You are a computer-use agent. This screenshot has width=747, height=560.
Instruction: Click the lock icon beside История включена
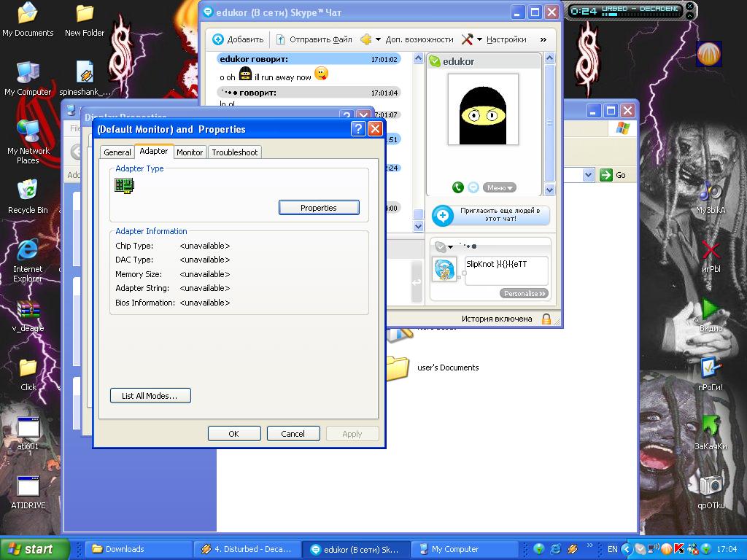(x=546, y=319)
